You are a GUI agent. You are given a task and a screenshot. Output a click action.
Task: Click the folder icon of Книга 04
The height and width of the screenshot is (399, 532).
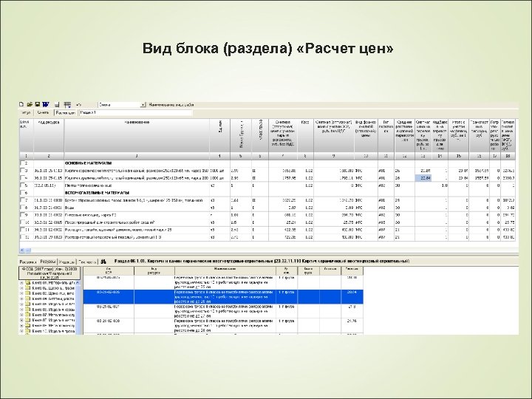tap(28, 299)
